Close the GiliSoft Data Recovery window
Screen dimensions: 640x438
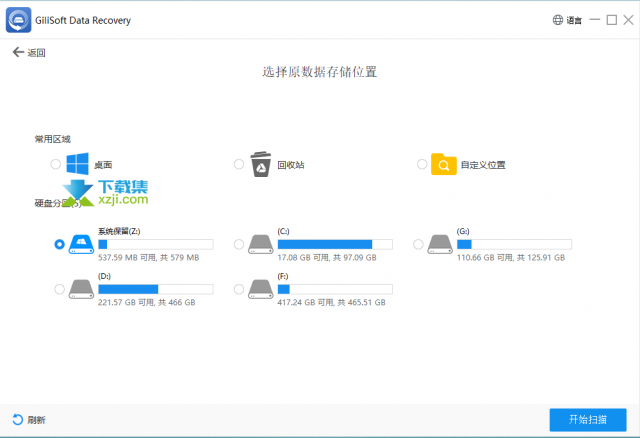[628, 20]
